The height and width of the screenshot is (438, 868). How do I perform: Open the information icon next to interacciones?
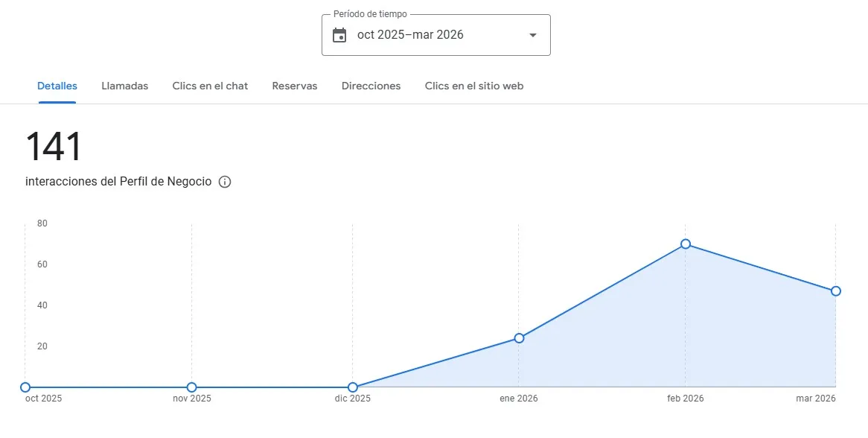click(x=225, y=182)
